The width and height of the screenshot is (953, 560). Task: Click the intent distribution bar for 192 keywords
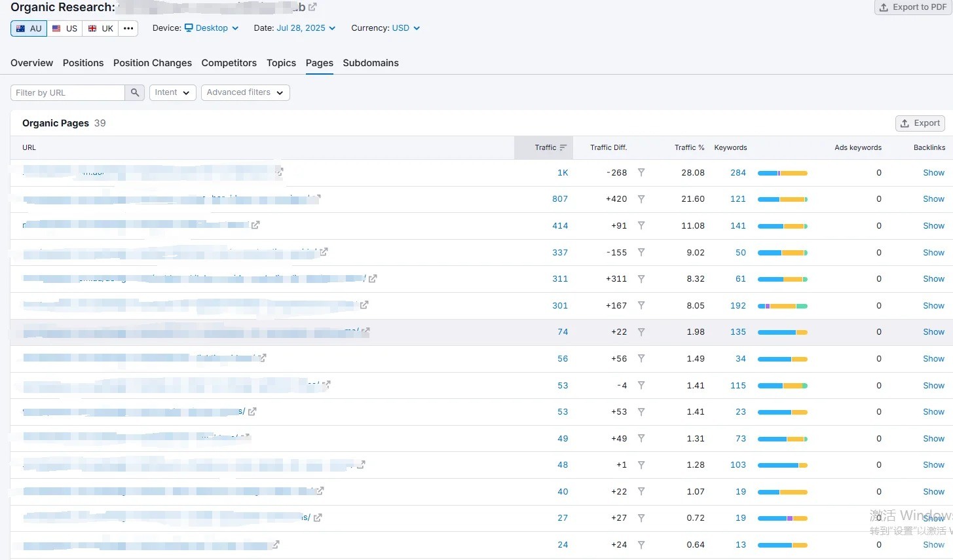(783, 306)
